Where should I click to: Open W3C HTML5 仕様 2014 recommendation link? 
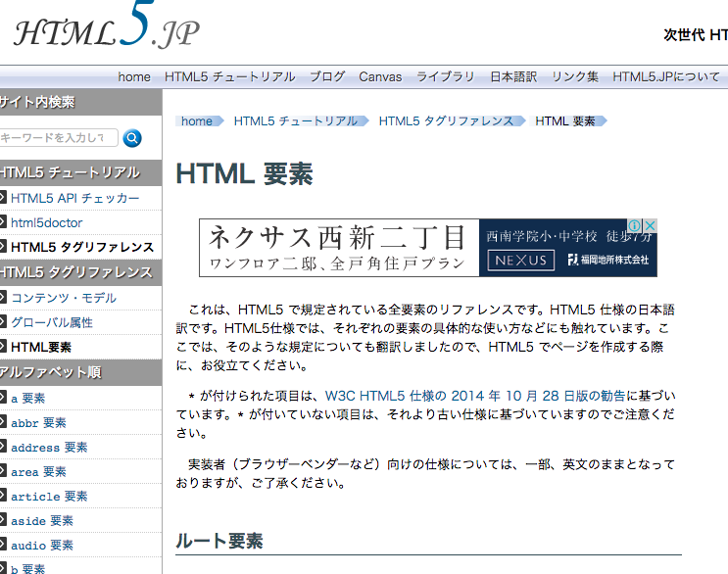pyautogui.click(x=475, y=396)
